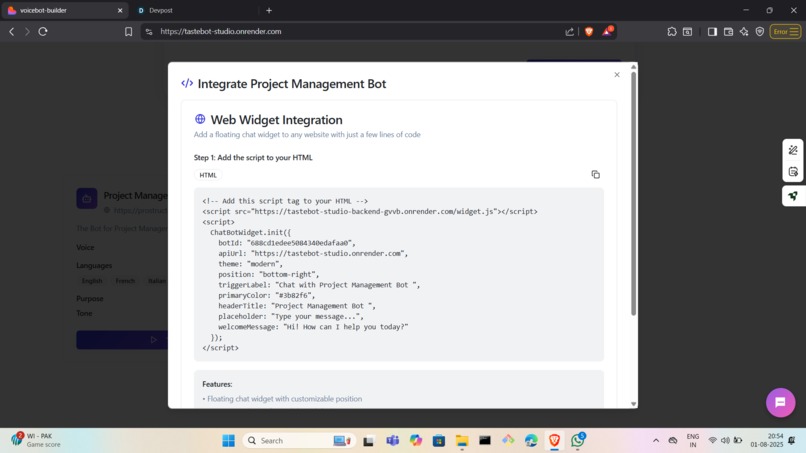Bookmark this page

point(129,31)
